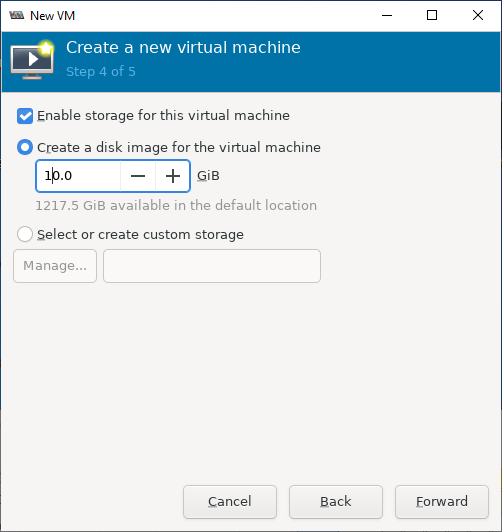502x532 pixels.
Task: Click the GiB unit label
Action: point(208,176)
